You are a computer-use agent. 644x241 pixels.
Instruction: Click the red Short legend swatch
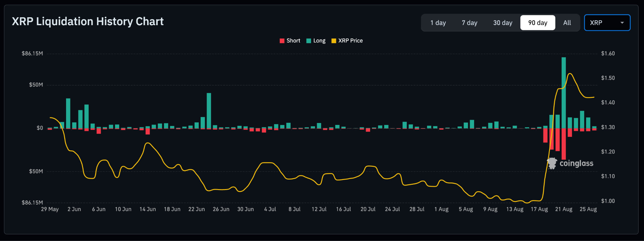(x=282, y=41)
